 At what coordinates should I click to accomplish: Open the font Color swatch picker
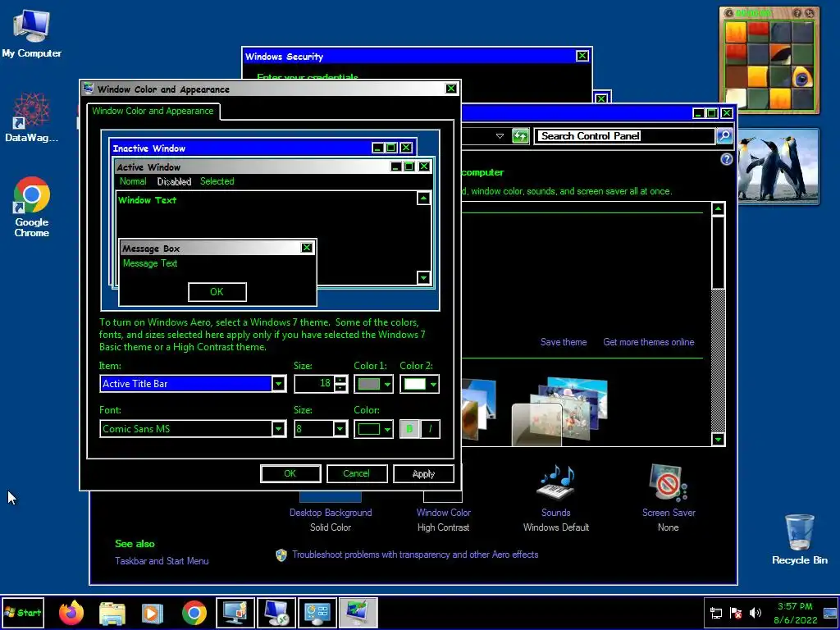point(373,428)
